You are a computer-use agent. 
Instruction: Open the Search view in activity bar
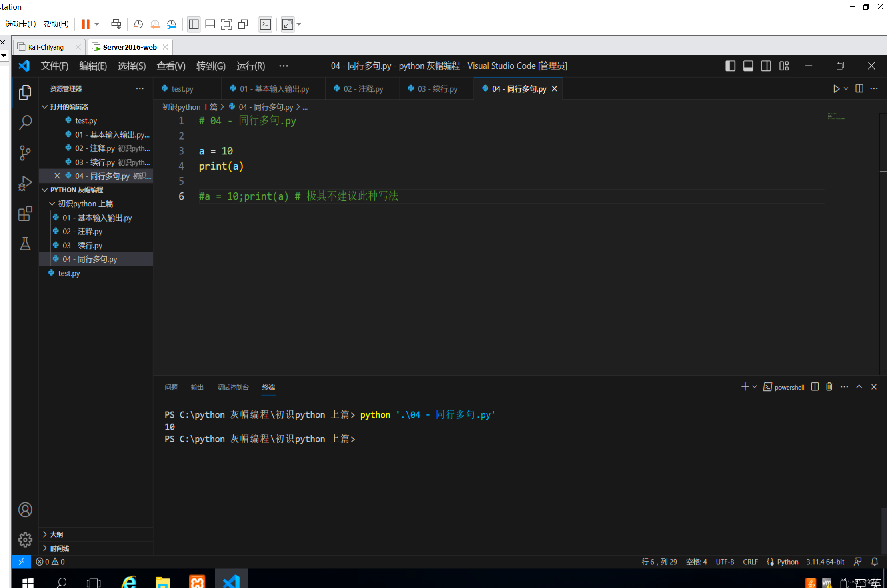[x=25, y=123]
